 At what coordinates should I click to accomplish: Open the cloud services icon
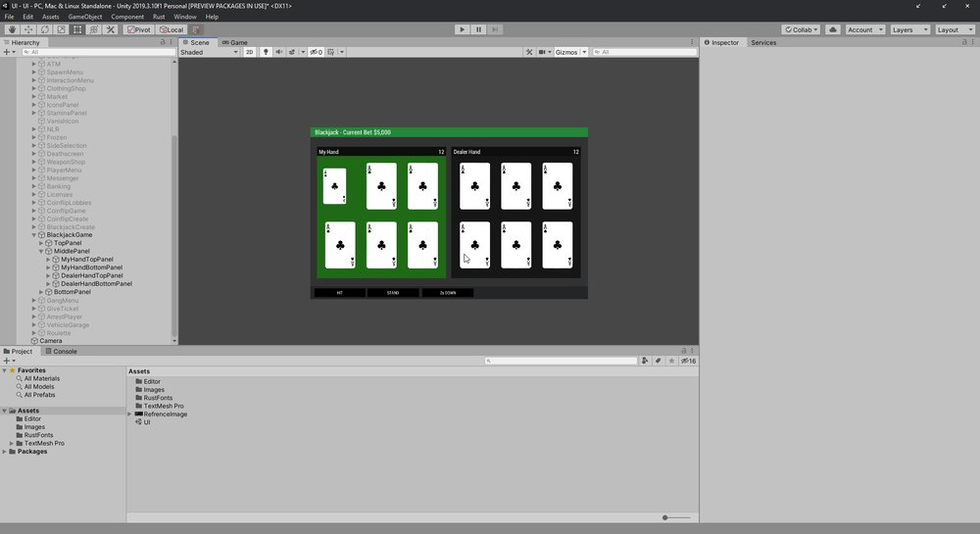[832, 29]
